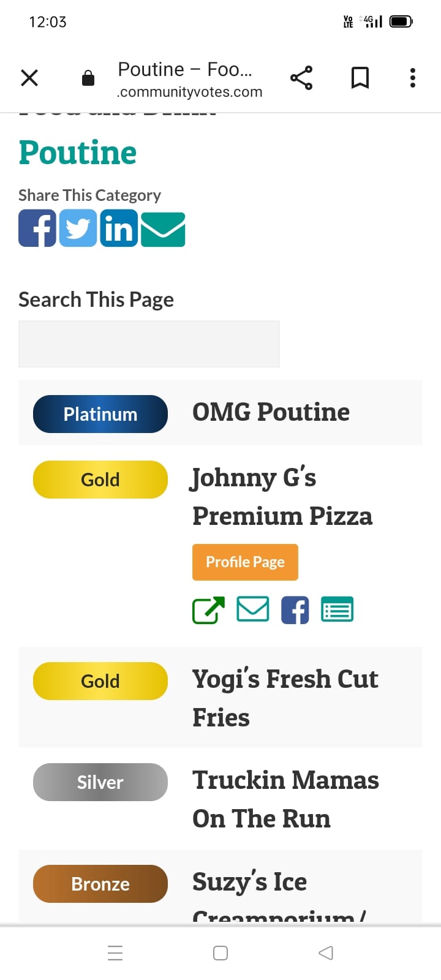The image size is (441, 980).
Task: Tap the Platinum badge
Action: click(x=100, y=414)
